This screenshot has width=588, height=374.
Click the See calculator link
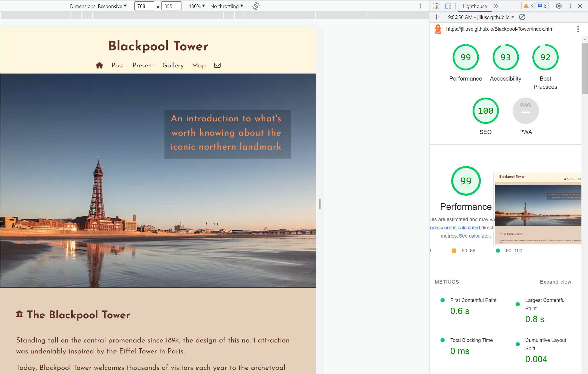475,236
